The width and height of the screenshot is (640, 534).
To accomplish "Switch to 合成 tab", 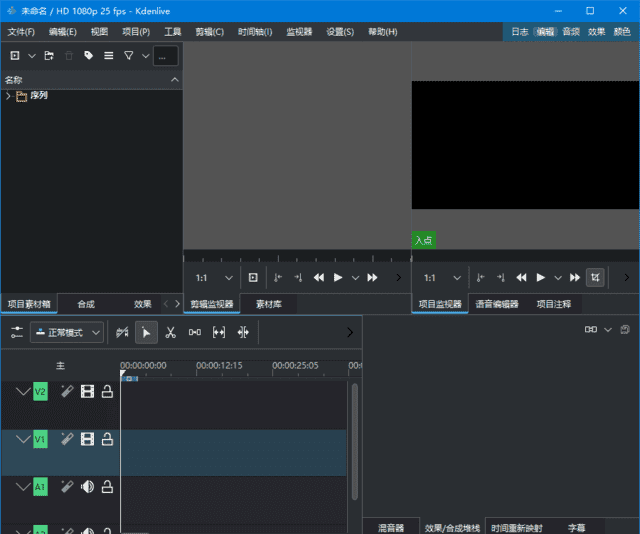I will click(86, 304).
